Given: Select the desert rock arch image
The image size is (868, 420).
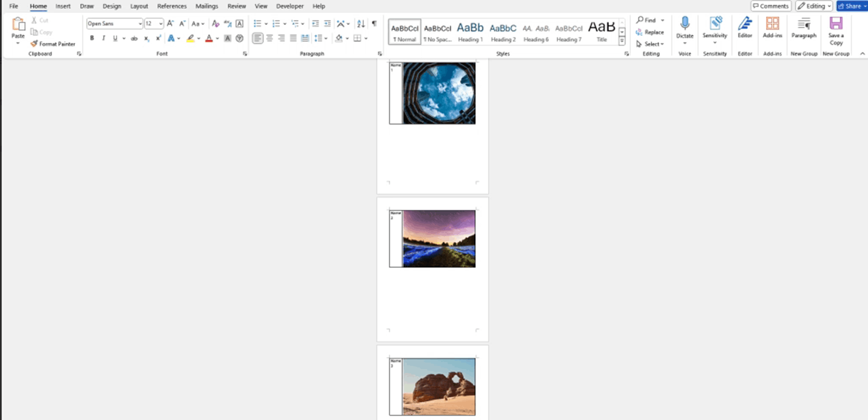Looking at the screenshot, I should pos(439,386).
